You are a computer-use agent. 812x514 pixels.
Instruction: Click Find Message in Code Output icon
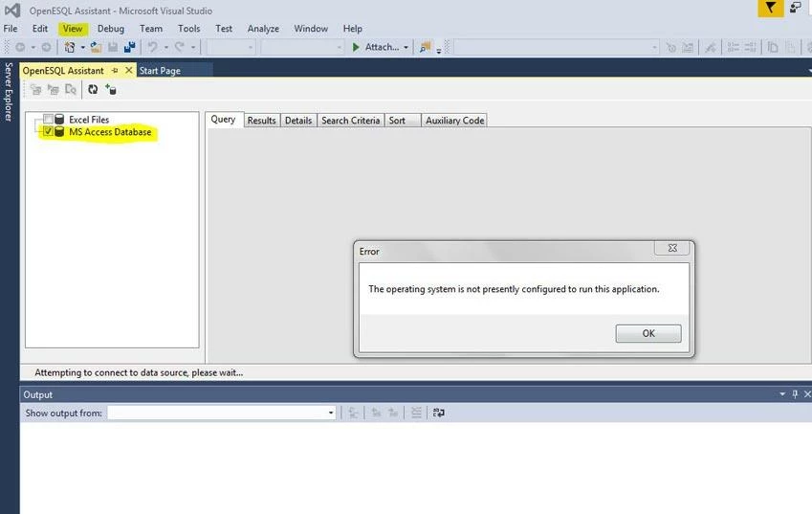[354, 413]
